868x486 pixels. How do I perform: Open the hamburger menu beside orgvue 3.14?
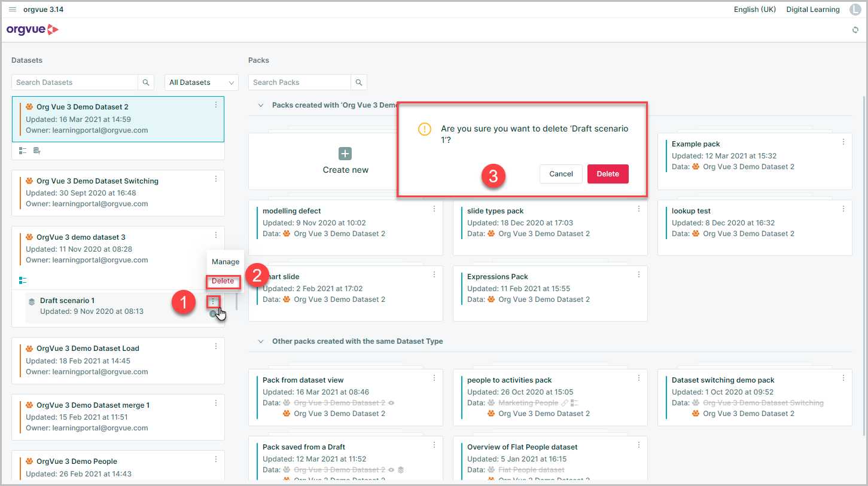13,10
